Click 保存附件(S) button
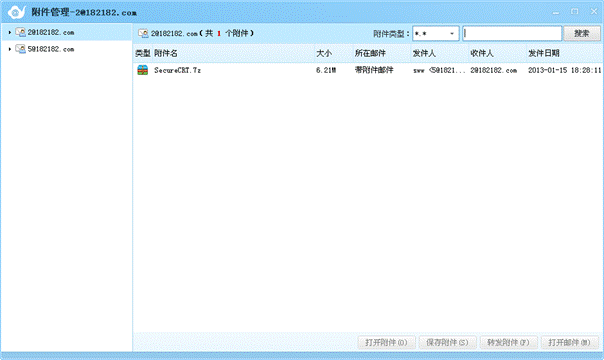The height and width of the screenshot is (360, 604). click(x=447, y=342)
